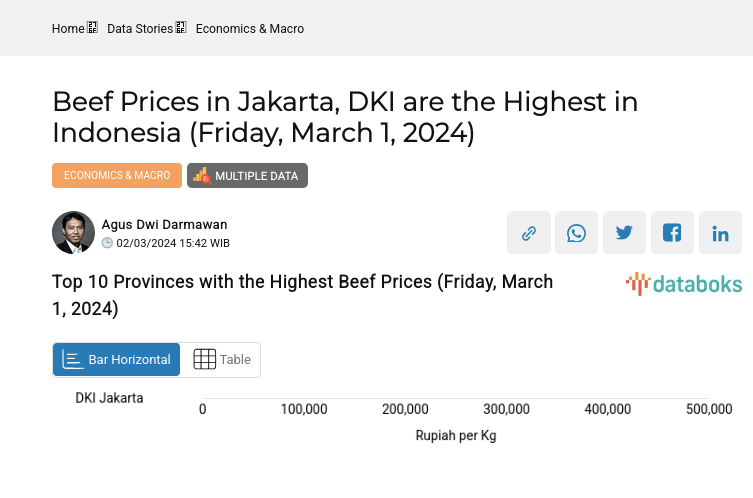The width and height of the screenshot is (753, 498).
Task: Share the article on LinkedIn
Action: [721, 233]
